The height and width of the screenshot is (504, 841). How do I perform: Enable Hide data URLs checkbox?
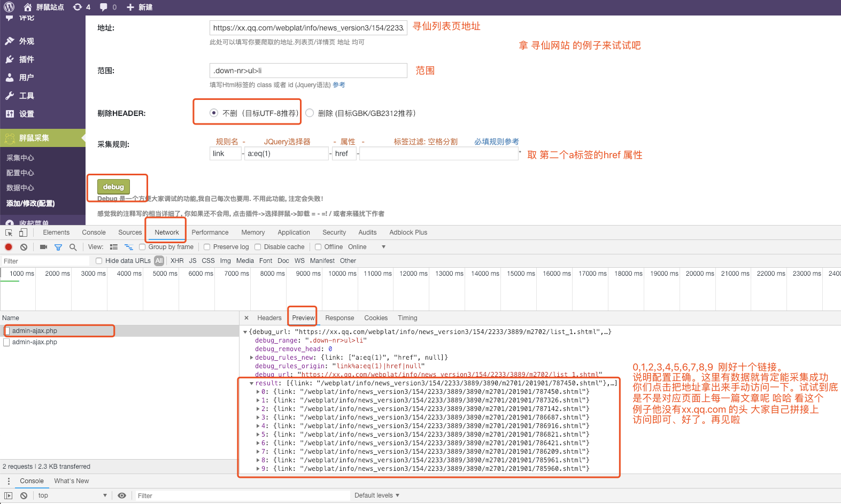coord(99,261)
